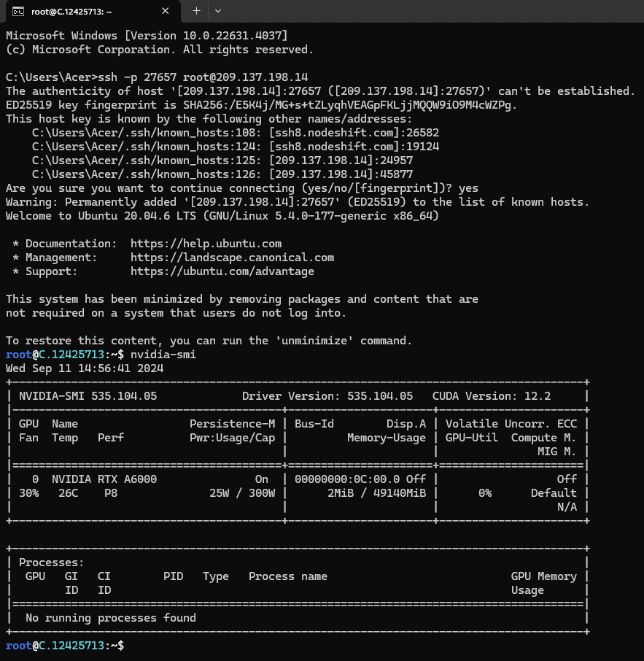
Task: Click the 'No running processes found' message
Action: click(111, 618)
